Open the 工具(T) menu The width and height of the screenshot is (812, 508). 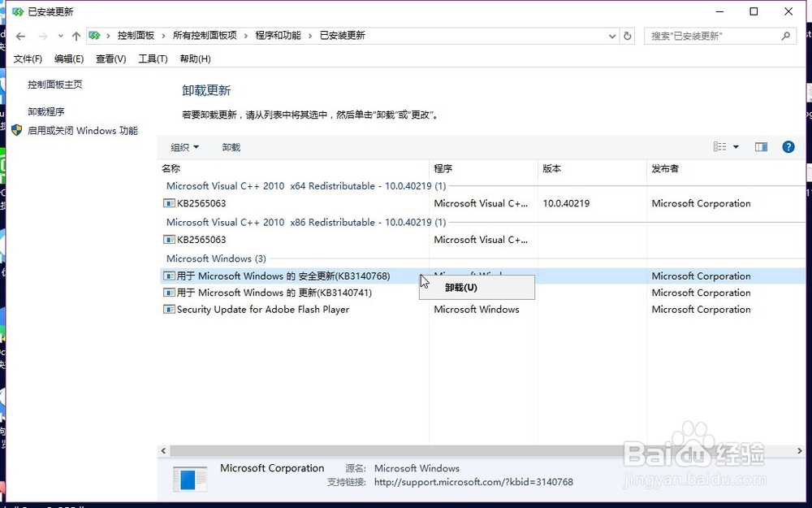(x=153, y=59)
